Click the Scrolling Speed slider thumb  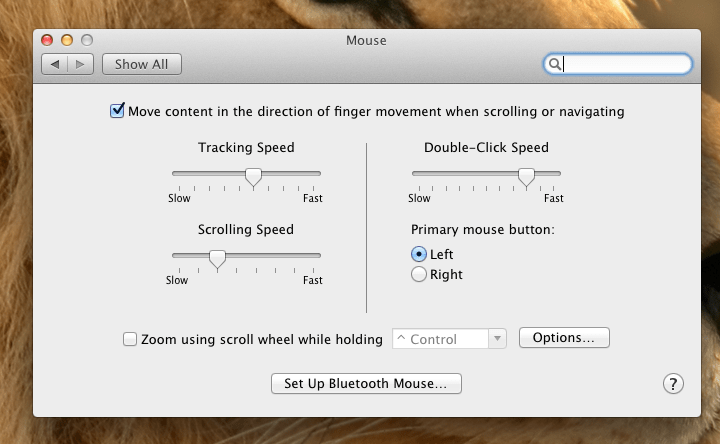click(x=217, y=258)
